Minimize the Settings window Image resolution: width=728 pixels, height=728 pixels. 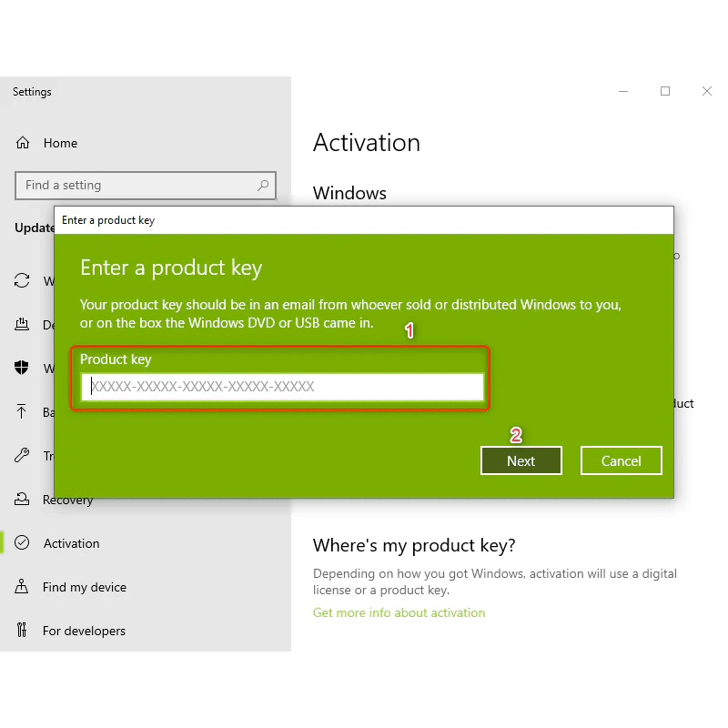623,91
